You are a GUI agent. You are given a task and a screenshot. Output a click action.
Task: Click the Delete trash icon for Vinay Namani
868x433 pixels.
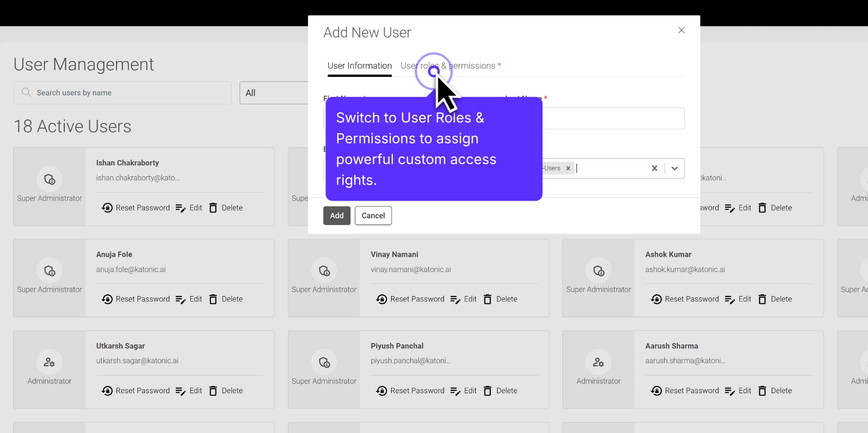point(487,299)
